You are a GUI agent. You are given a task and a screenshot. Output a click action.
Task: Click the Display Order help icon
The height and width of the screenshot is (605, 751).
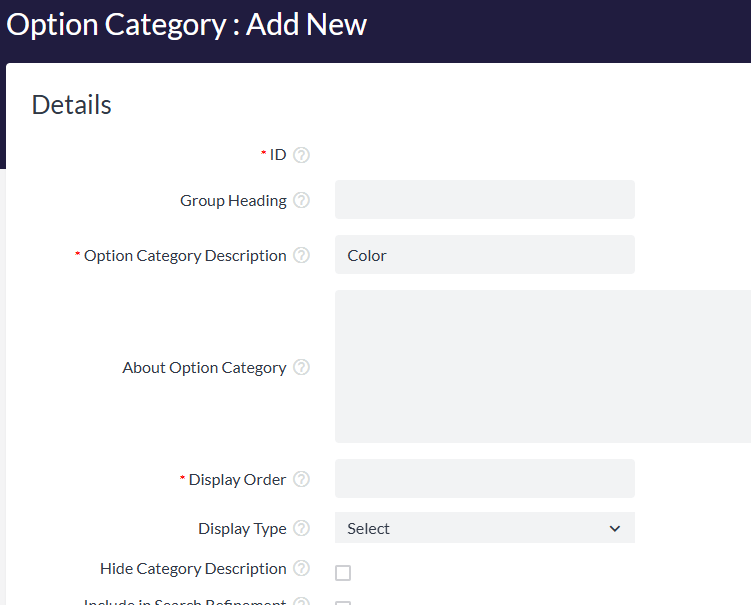(301, 480)
